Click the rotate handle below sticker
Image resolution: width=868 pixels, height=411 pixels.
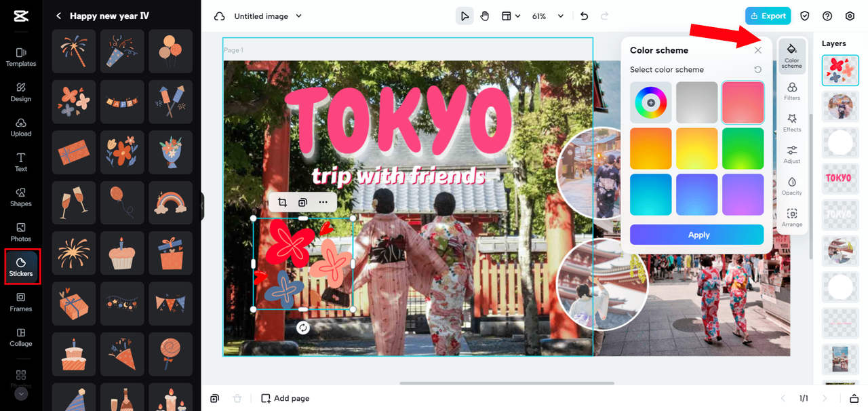click(x=303, y=328)
